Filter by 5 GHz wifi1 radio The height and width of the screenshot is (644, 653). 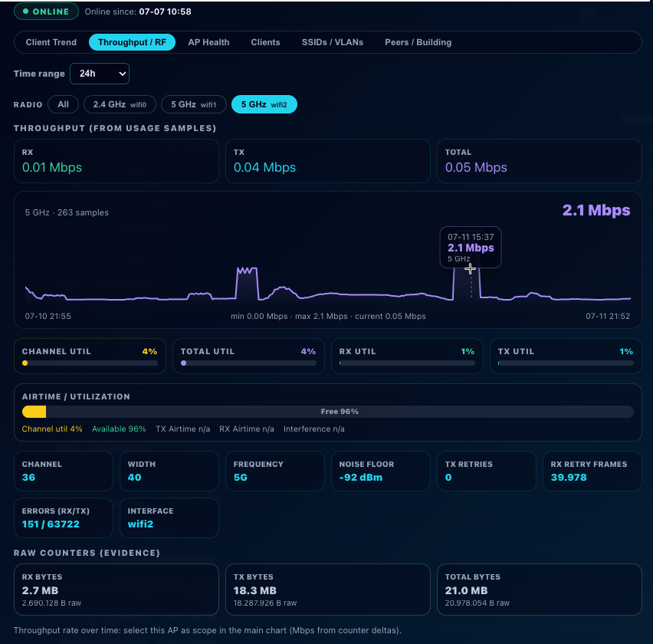(194, 104)
